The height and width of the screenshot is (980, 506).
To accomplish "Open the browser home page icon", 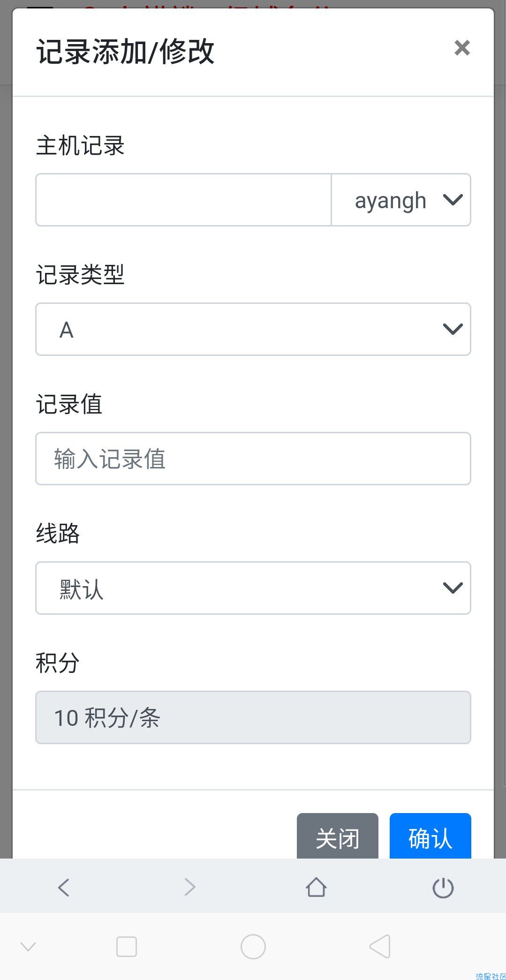I will click(x=316, y=887).
